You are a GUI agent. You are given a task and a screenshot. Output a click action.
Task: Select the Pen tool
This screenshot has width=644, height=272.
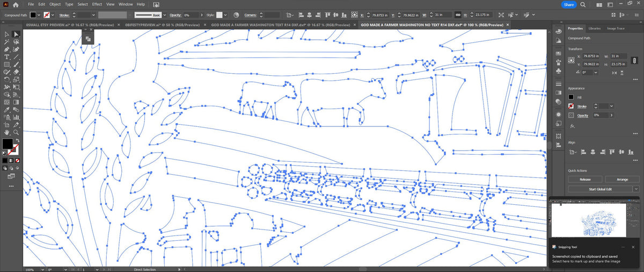(6, 49)
